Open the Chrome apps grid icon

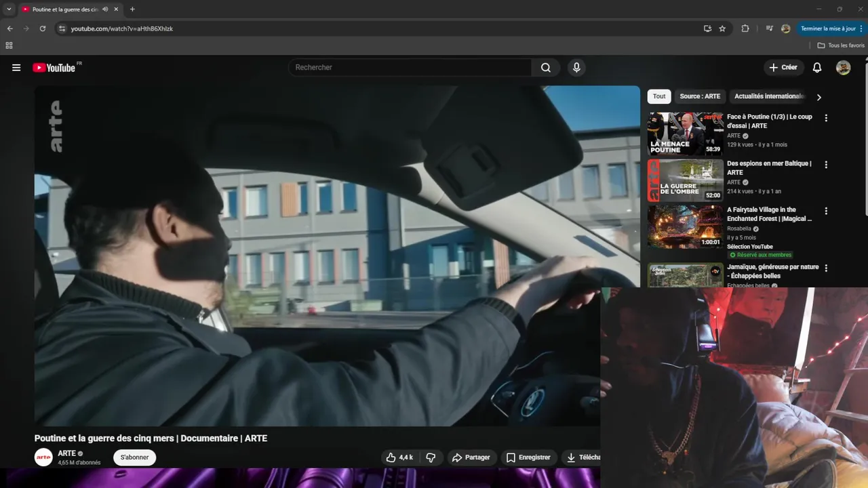(9, 45)
